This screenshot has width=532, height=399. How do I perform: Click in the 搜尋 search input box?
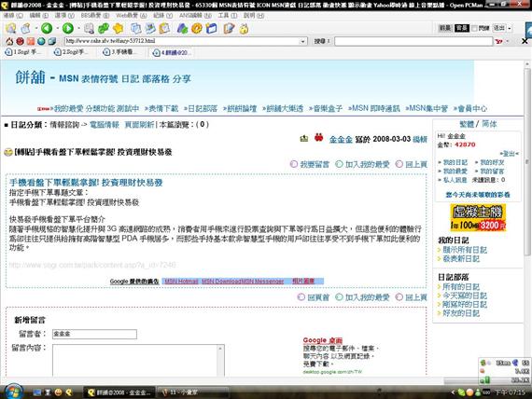coord(413,41)
